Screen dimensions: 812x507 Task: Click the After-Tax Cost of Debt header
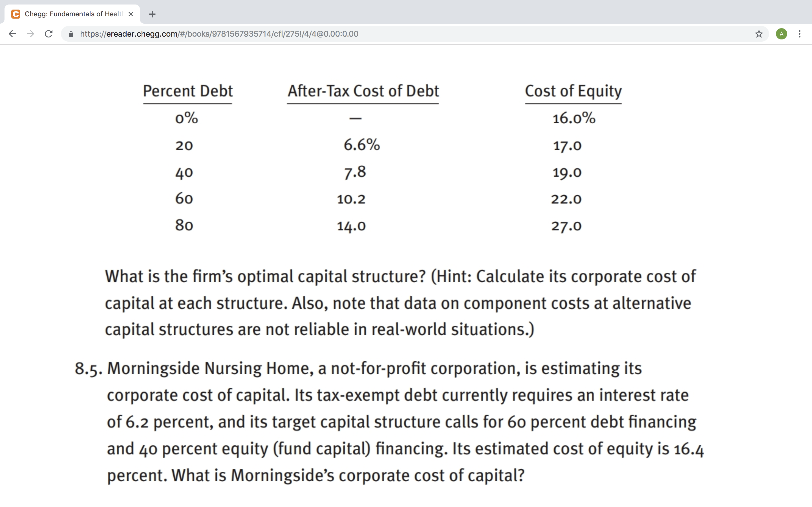pos(363,91)
